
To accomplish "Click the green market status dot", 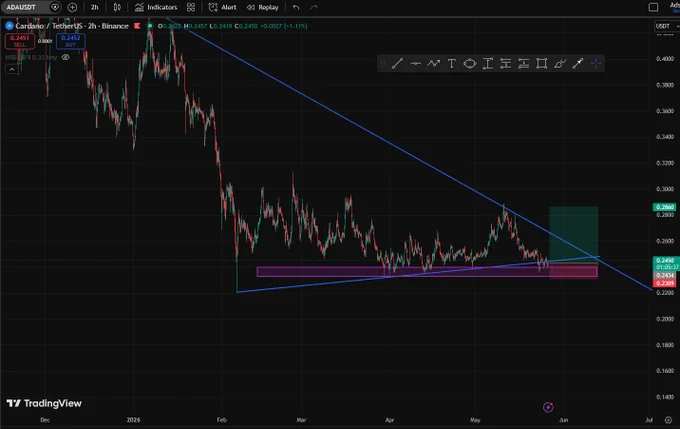I will tap(150, 26).
